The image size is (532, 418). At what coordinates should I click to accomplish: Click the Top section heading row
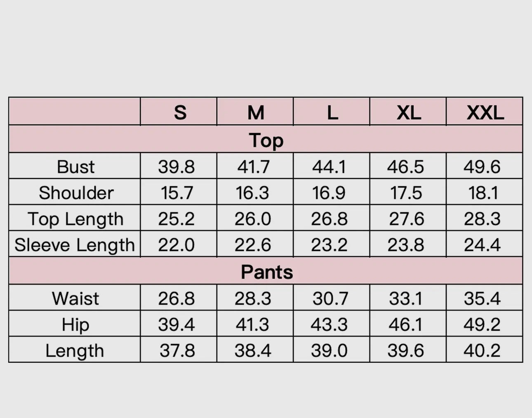(x=266, y=140)
